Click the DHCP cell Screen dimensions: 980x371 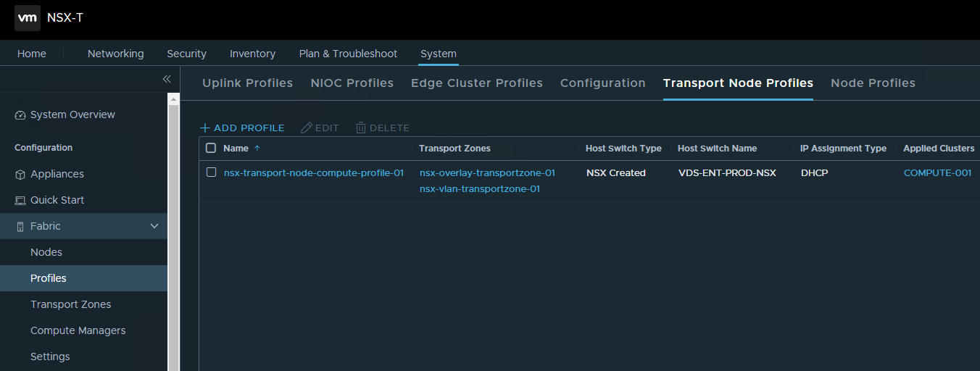pos(815,173)
